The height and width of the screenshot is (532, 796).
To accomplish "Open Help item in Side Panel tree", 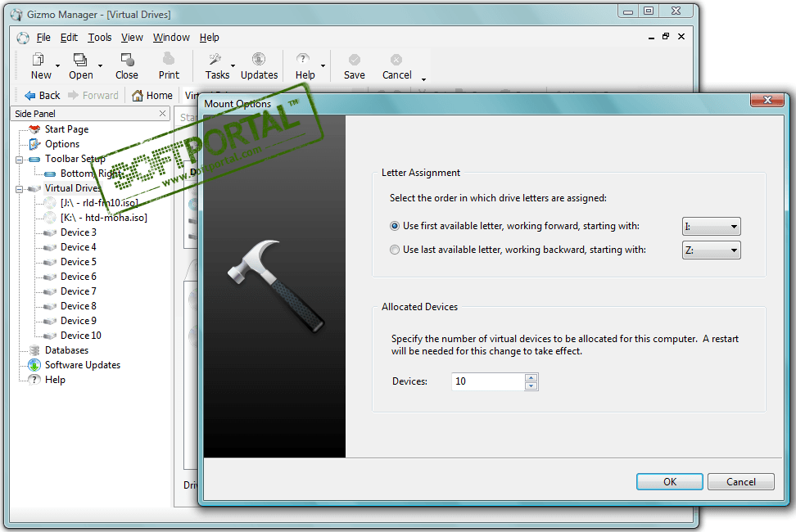I will (x=55, y=379).
